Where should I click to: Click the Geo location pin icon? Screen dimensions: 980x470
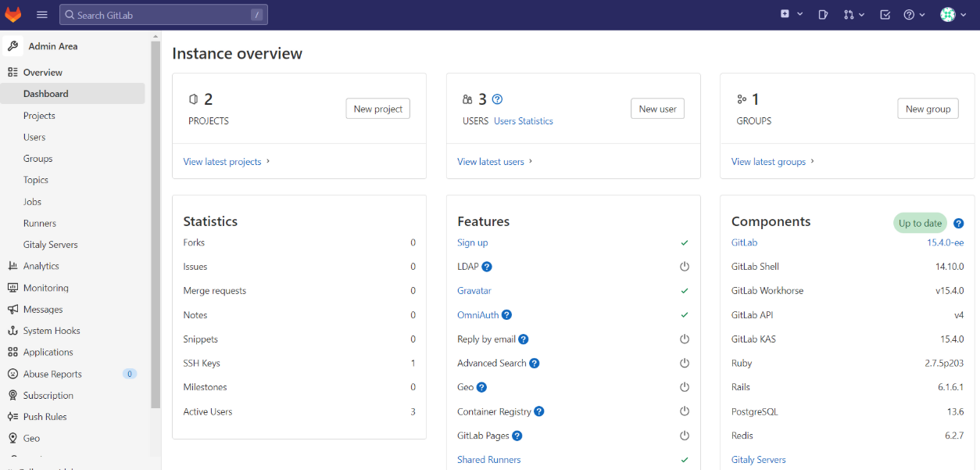tap(13, 439)
